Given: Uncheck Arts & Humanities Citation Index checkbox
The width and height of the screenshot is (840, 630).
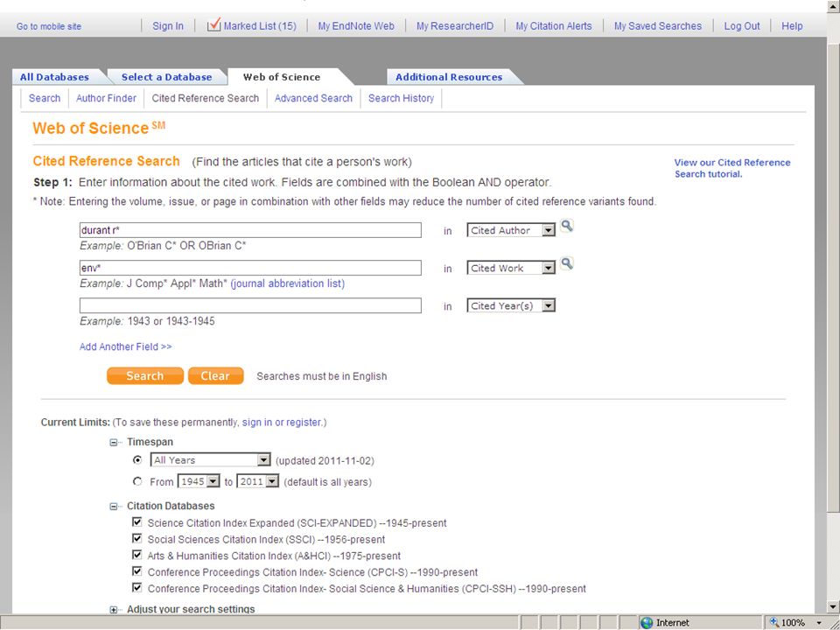Looking at the screenshot, I should [x=137, y=555].
